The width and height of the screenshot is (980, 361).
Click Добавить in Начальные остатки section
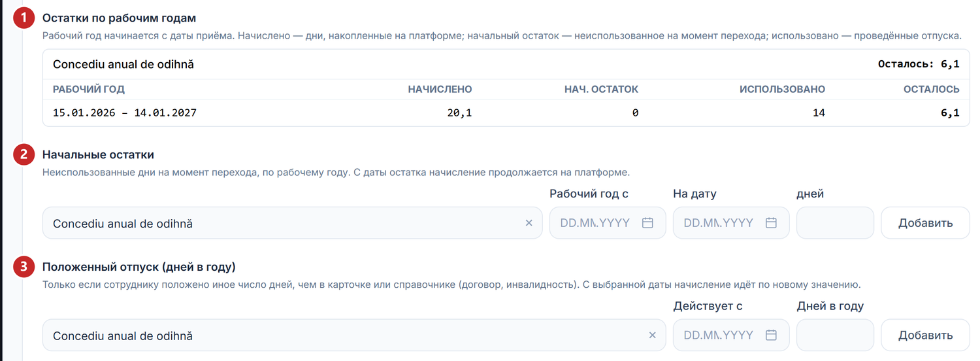point(925,223)
